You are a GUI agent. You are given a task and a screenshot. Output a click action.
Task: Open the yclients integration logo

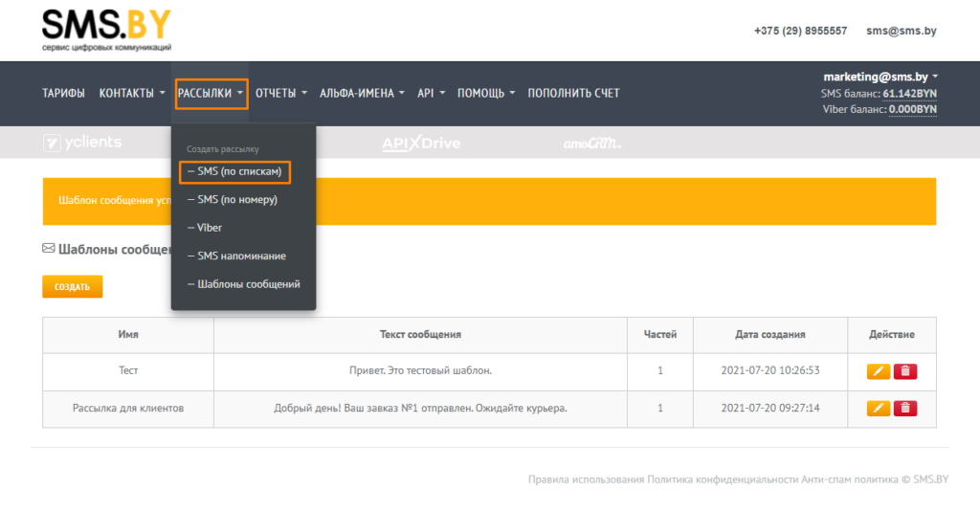82,143
